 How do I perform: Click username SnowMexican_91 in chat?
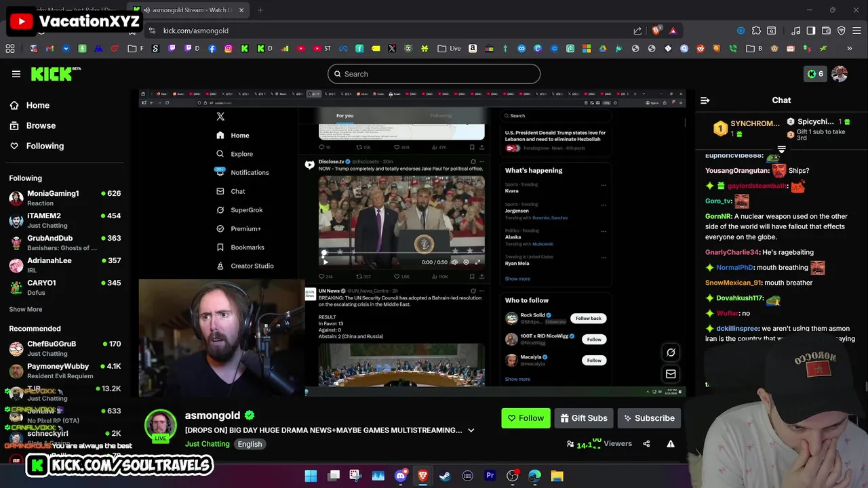click(733, 283)
